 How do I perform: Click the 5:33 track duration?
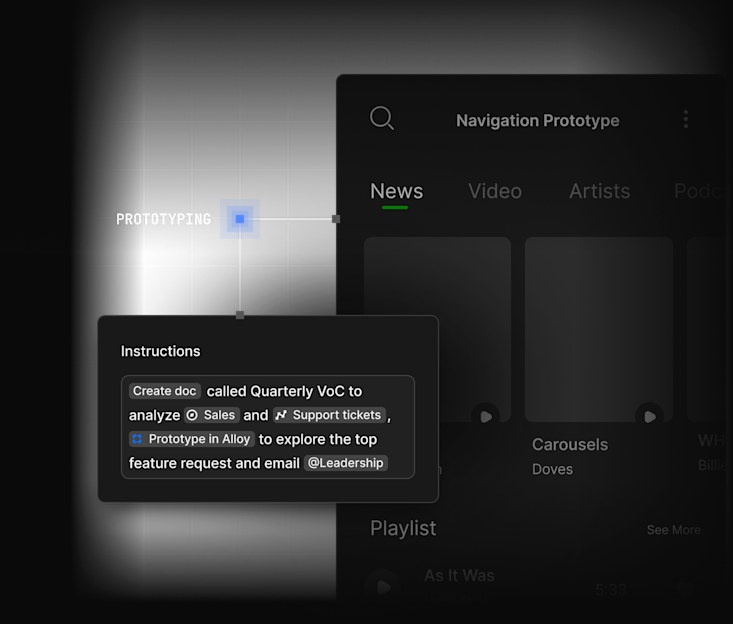coord(611,589)
